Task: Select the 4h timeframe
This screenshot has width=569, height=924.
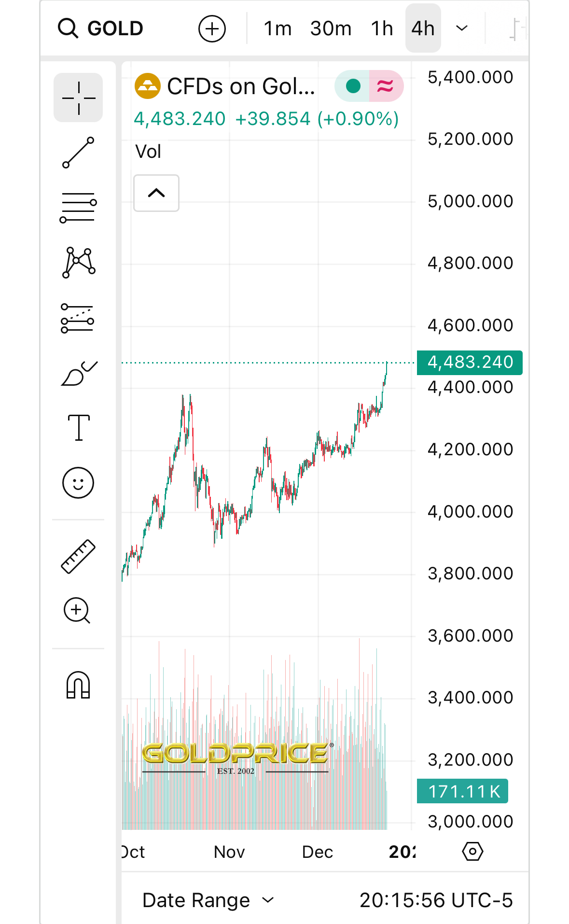Action: click(423, 28)
